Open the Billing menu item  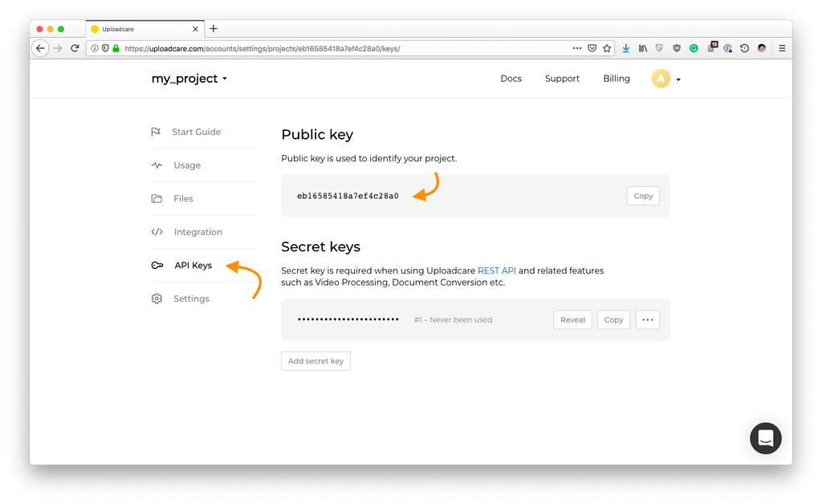tap(616, 79)
